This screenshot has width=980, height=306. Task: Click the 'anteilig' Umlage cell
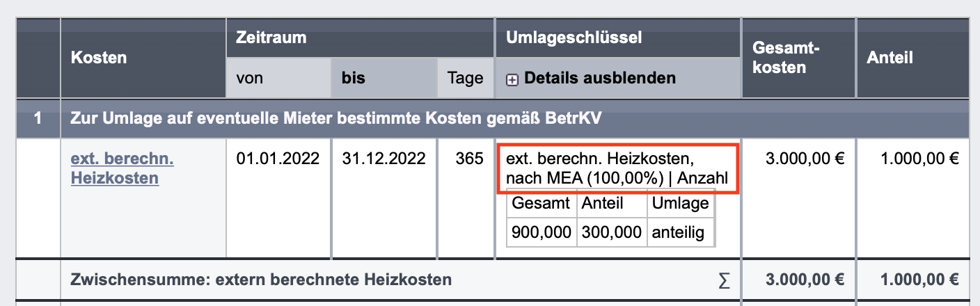pyautogui.click(x=679, y=232)
